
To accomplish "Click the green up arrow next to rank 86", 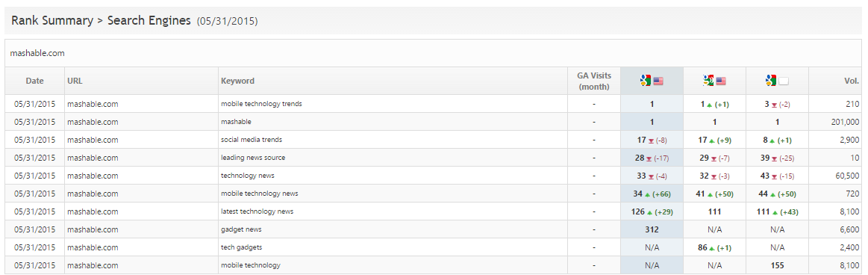I will pyautogui.click(x=713, y=248).
